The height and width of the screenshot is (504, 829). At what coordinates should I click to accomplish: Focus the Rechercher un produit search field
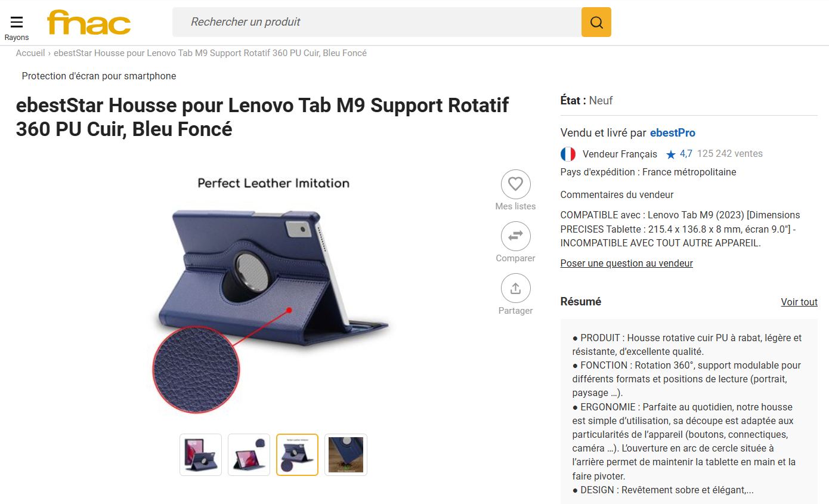pos(377,22)
